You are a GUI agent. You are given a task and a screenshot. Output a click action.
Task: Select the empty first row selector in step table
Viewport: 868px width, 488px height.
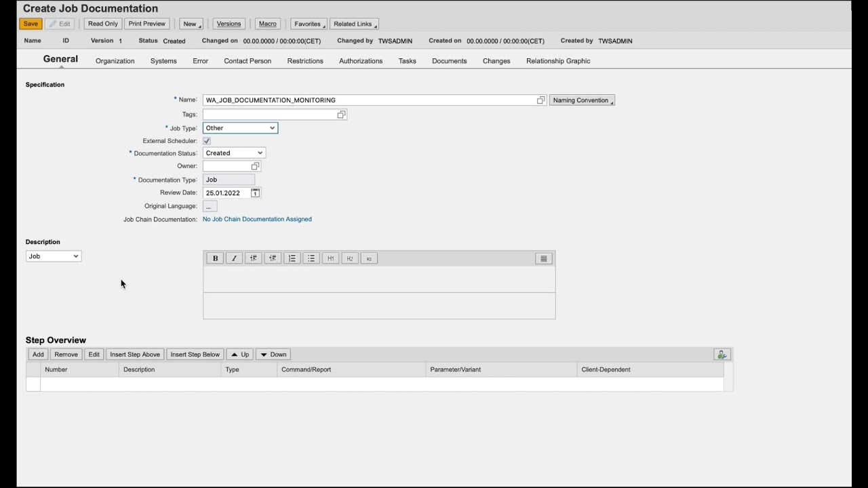[x=33, y=384]
